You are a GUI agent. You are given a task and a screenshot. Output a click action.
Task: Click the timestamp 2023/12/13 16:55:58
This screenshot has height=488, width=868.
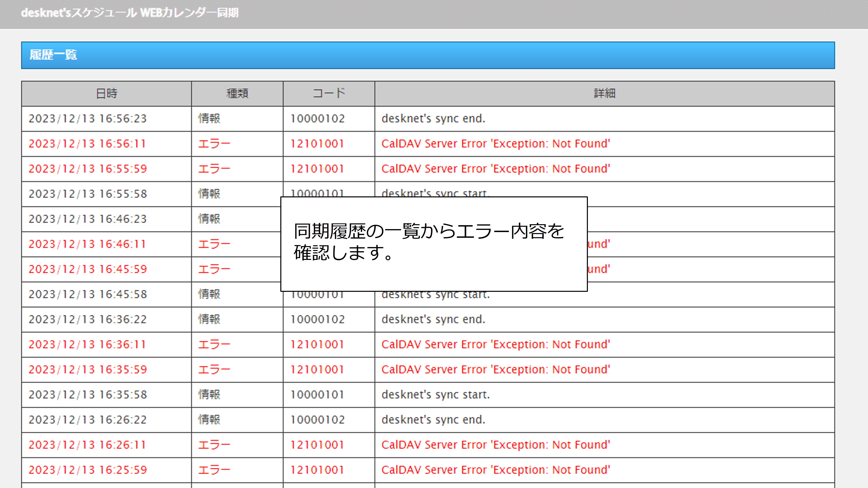point(88,194)
